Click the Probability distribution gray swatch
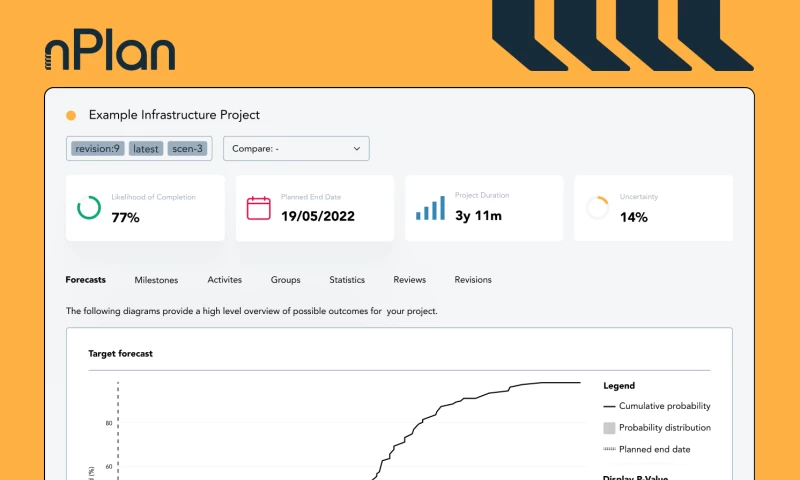The width and height of the screenshot is (800, 480). pyautogui.click(x=609, y=428)
